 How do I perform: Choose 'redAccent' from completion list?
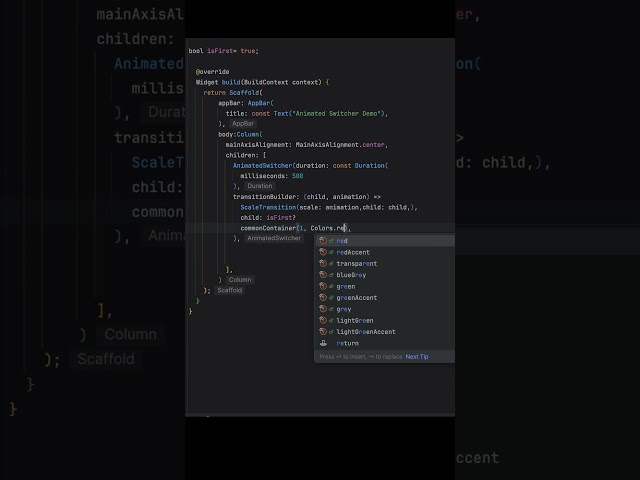click(x=384, y=252)
